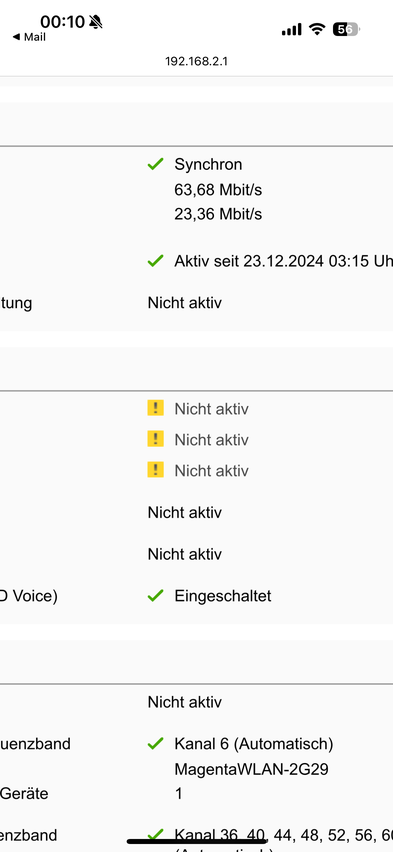Tap the silent mode bell icon in status bar

pyautogui.click(x=96, y=22)
